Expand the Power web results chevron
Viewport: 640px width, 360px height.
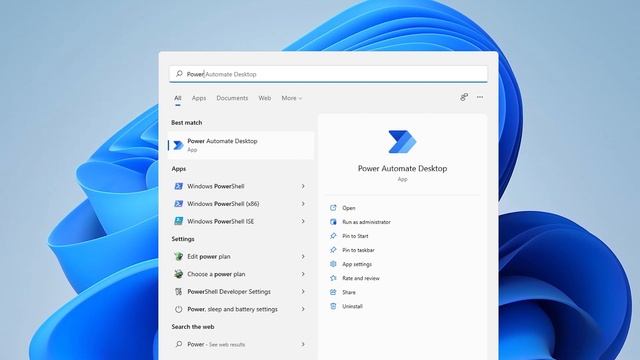303,344
